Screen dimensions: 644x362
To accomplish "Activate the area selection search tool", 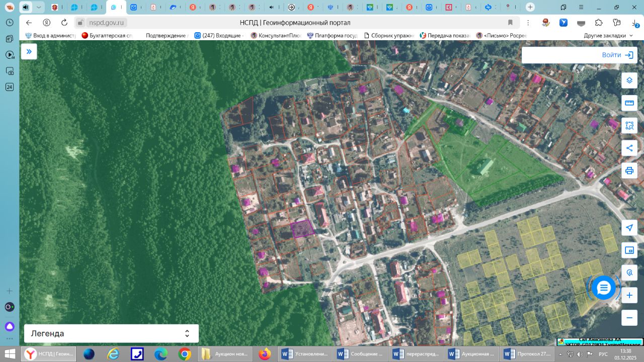I will 629,126.
